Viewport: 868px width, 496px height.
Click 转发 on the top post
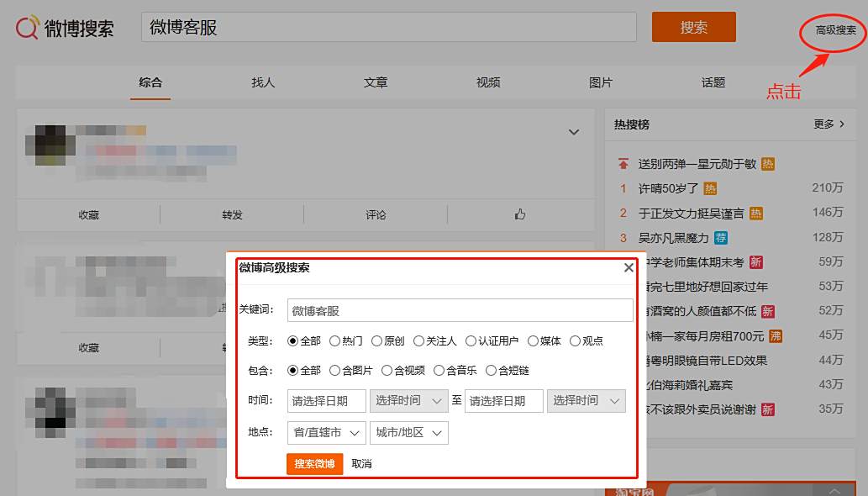232,214
